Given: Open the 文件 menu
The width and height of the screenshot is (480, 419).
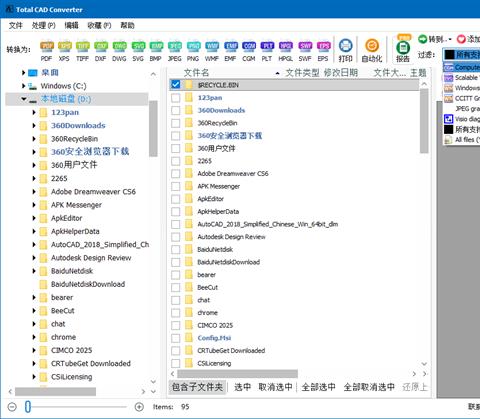Looking at the screenshot, I should point(16,25).
